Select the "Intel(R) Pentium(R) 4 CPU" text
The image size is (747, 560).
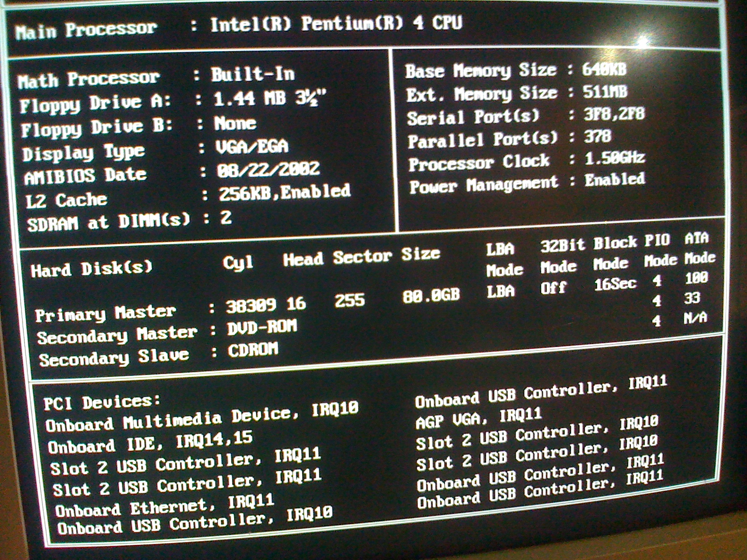pyautogui.click(x=336, y=24)
